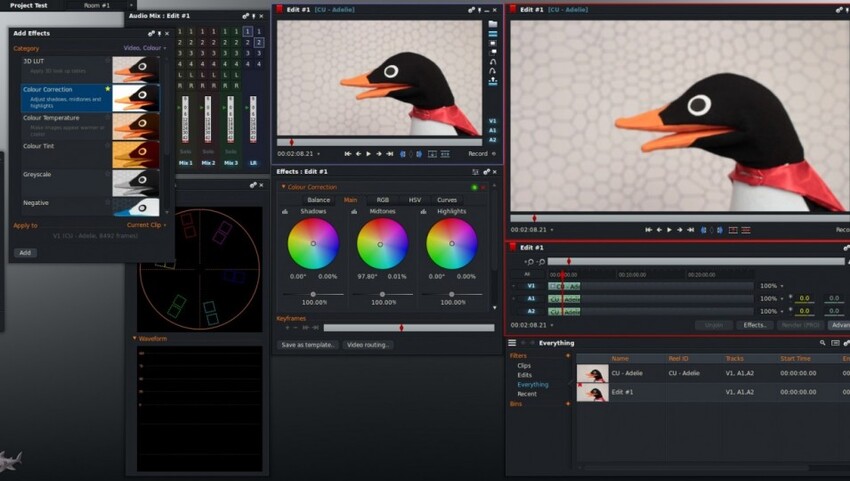This screenshot has width=850, height=481.
Task: Toggle bin view mode icon beside search
Action: tap(835, 343)
